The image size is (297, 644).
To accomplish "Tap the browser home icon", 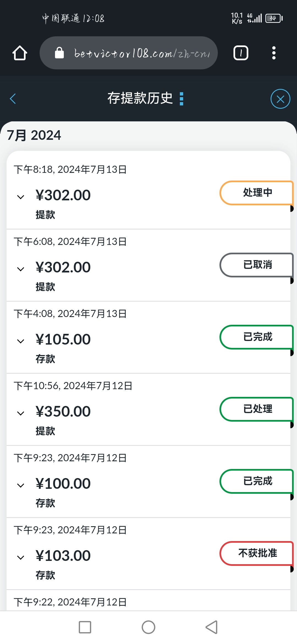I will [20, 53].
